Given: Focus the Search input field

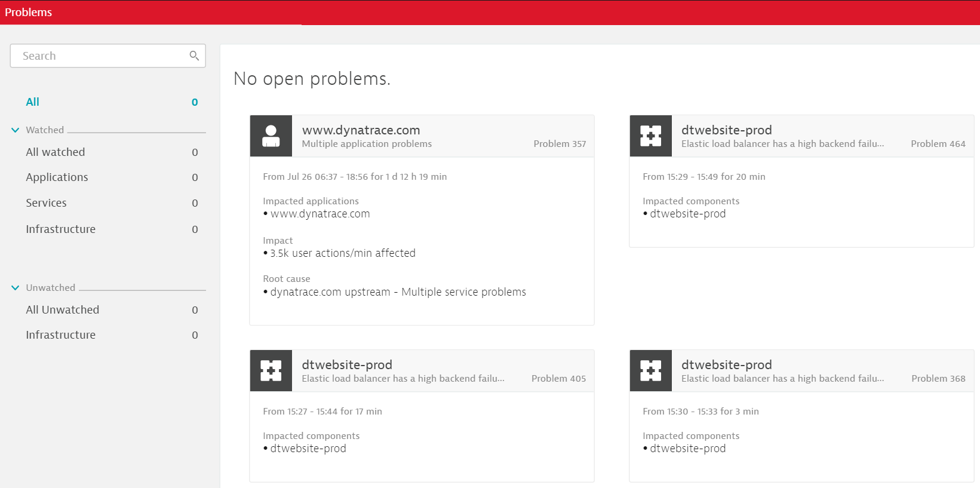Looking at the screenshot, I should coord(108,56).
